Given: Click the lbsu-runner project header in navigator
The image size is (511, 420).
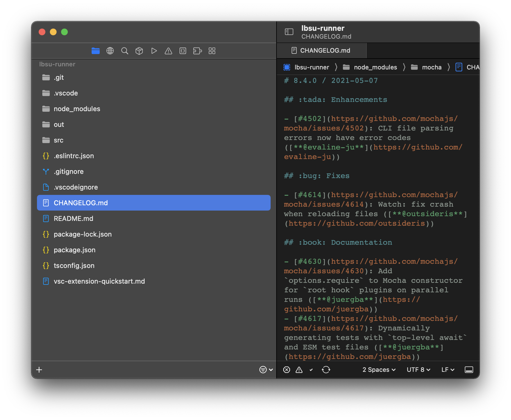Looking at the screenshot, I should click(57, 64).
